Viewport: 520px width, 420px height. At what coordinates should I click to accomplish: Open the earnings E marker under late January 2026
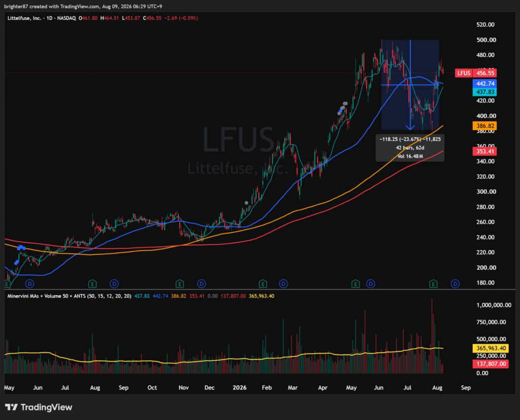(263, 284)
